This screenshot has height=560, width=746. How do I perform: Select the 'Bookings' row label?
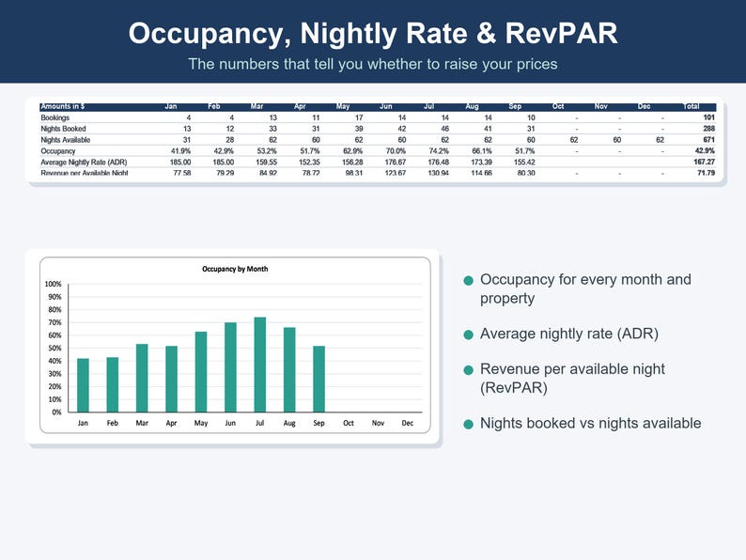coord(55,117)
